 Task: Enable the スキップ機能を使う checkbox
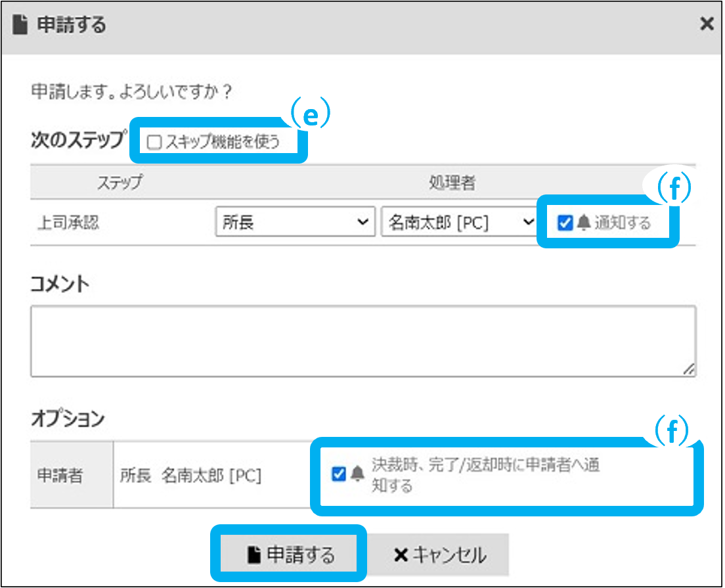(x=154, y=143)
